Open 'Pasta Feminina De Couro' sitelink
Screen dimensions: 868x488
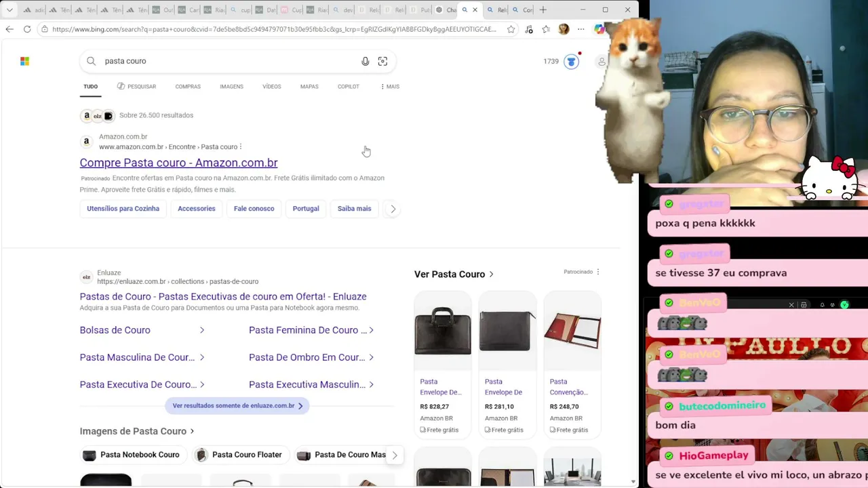308,330
